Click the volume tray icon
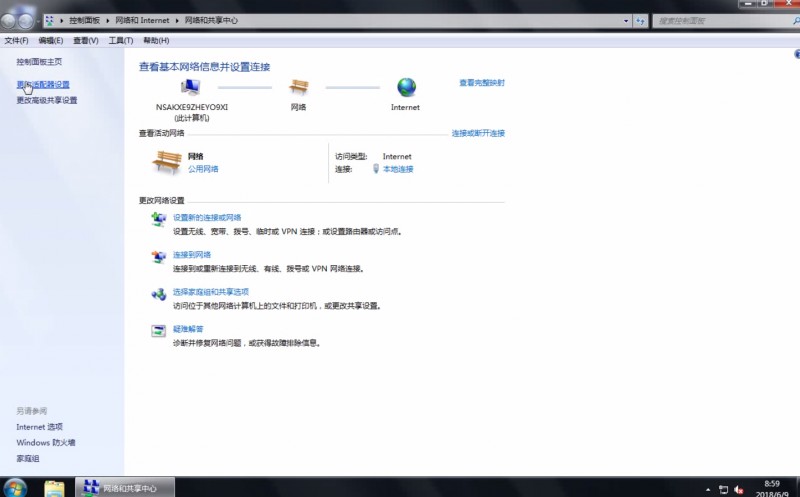The width and height of the screenshot is (800, 497). pyautogui.click(x=738, y=490)
